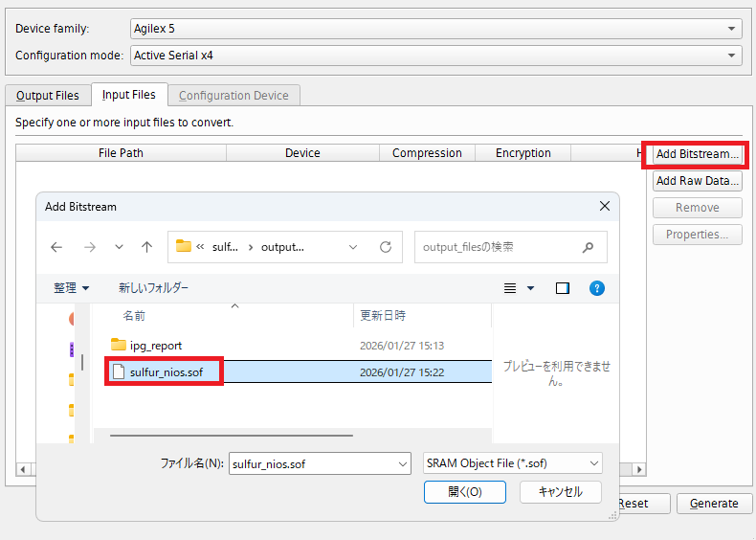Screen dimensions: 756x540
Task: Refresh the output_files folder listing
Action: (x=386, y=247)
